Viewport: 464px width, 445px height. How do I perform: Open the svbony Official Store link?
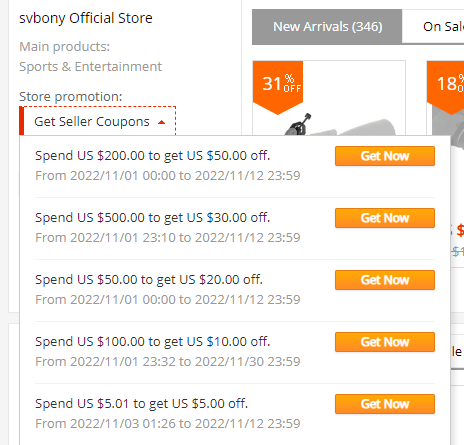86,18
